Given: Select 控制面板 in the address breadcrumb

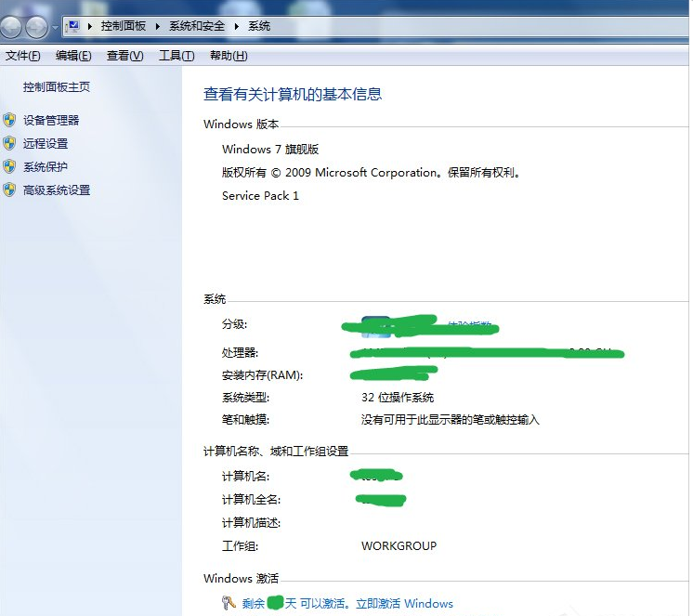Looking at the screenshot, I should 124,26.
